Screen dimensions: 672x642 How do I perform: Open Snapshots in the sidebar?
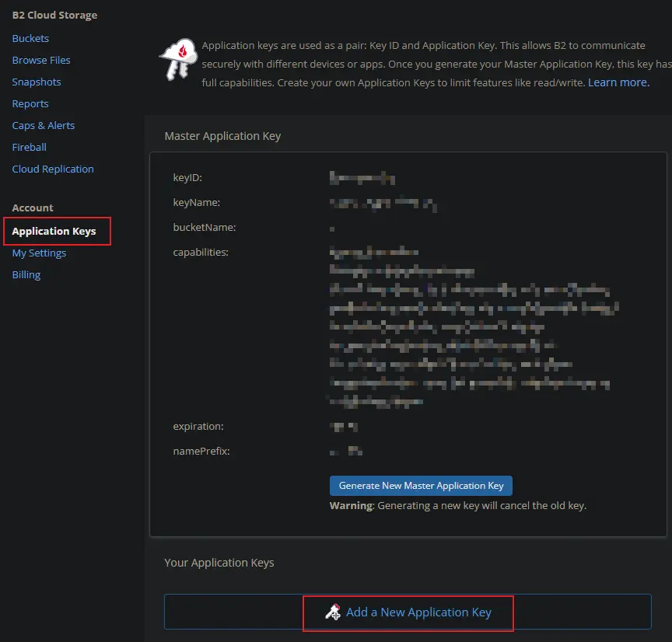37,82
